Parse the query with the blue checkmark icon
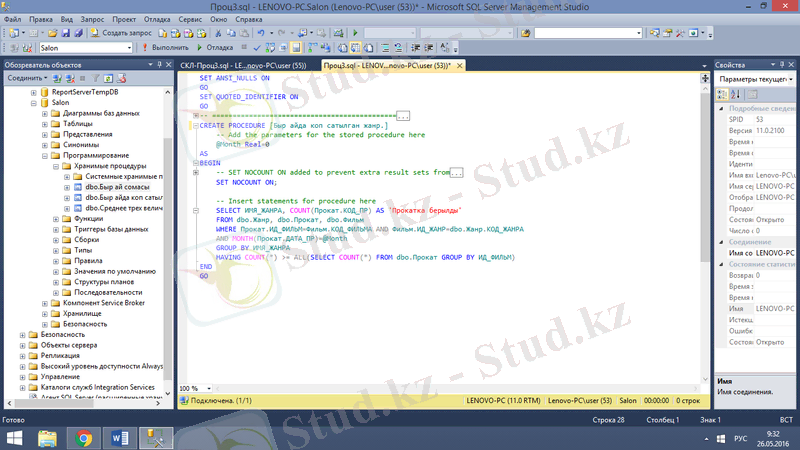The image size is (800, 450). (257, 48)
